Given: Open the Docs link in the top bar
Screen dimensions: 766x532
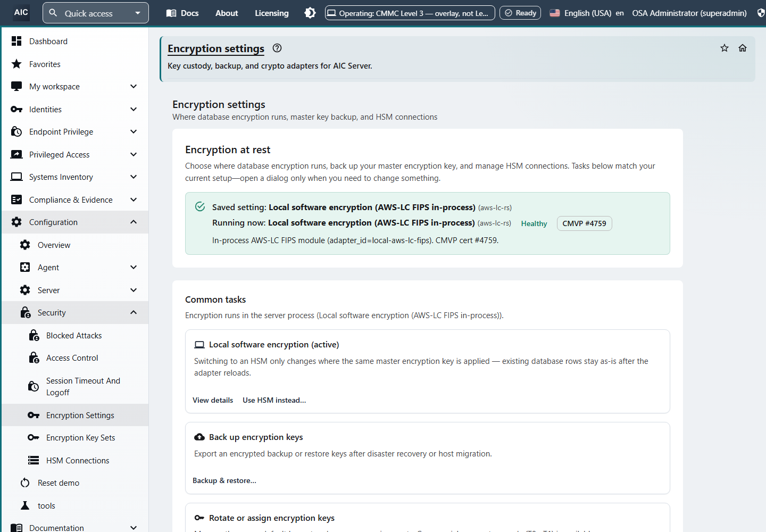Looking at the screenshot, I should (182, 13).
